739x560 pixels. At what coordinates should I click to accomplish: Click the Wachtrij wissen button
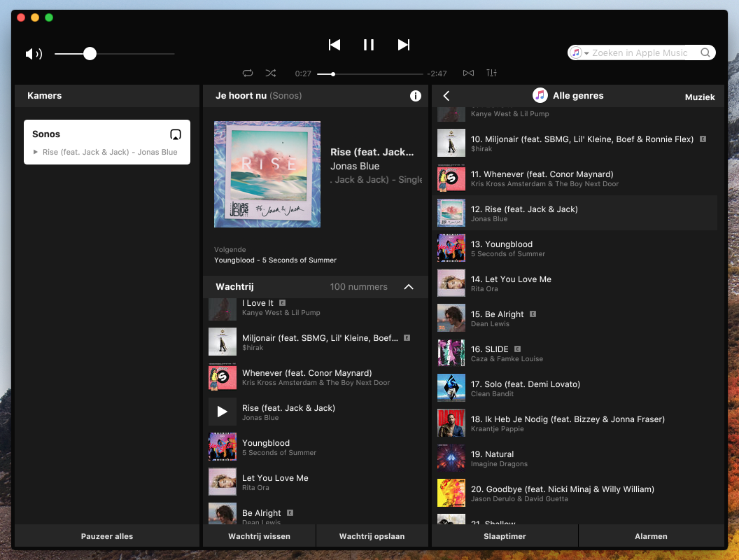tap(259, 536)
